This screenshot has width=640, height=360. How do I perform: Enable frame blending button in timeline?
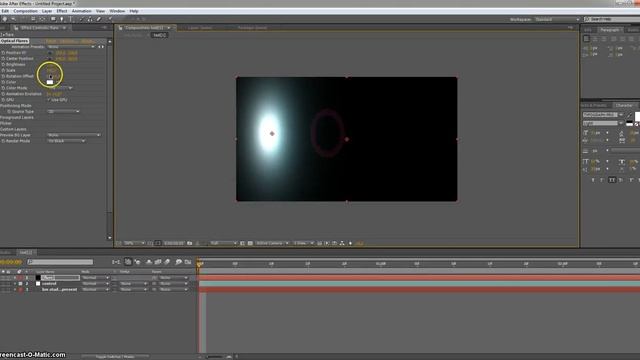tap(158, 262)
